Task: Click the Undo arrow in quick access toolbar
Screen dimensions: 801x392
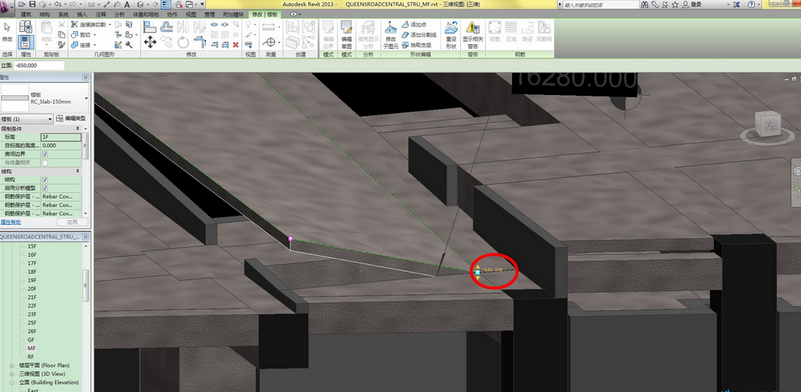Action: pos(58,4)
